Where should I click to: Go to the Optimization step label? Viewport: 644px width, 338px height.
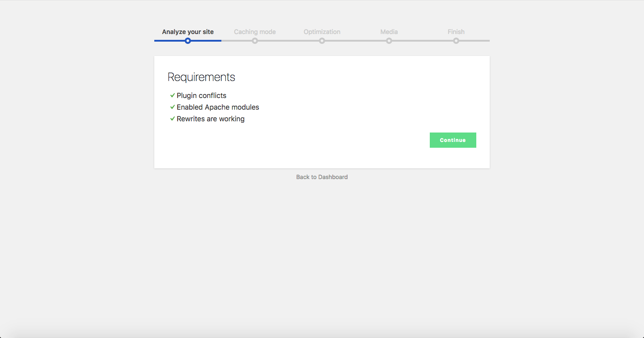(x=322, y=32)
